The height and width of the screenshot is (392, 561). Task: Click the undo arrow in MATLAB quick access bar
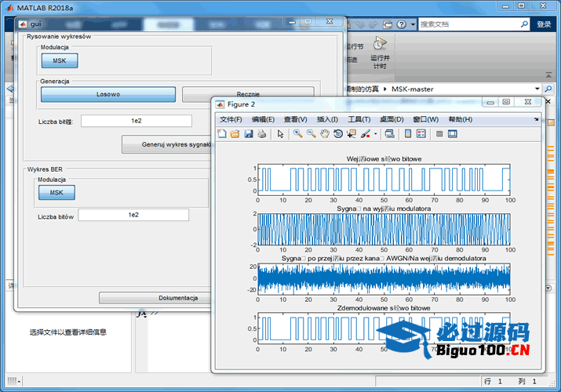point(360,24)
